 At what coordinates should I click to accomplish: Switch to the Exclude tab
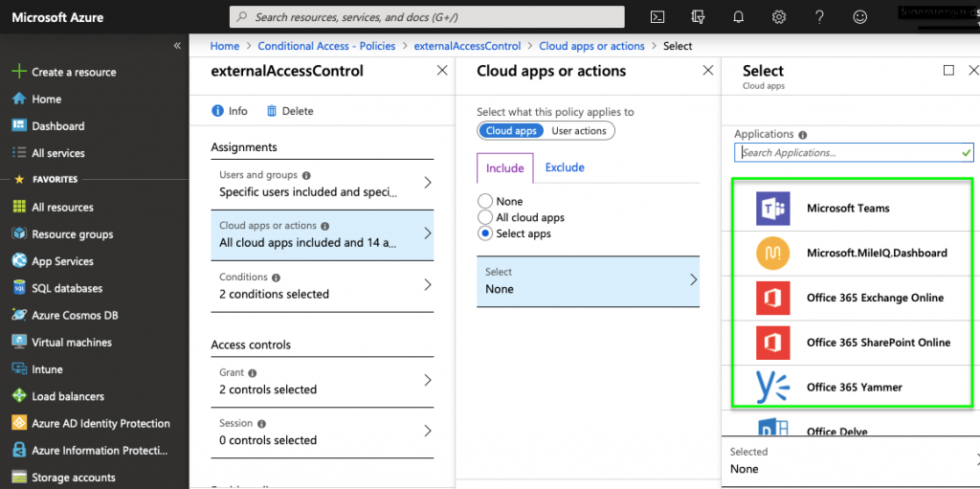coord(565,167)
